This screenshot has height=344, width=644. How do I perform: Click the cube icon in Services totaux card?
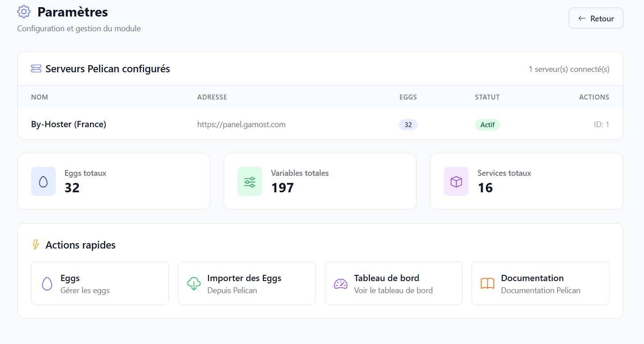tap(456, 182)
